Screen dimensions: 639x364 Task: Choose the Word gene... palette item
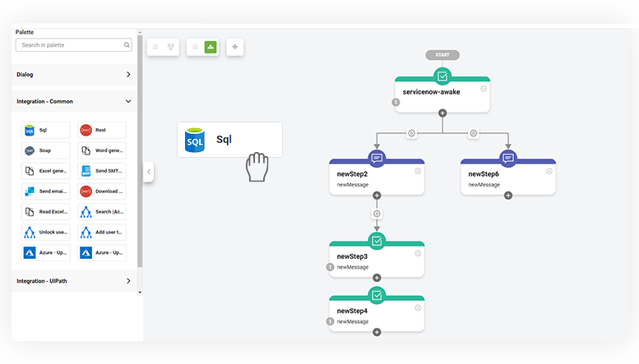click(102, 150)
